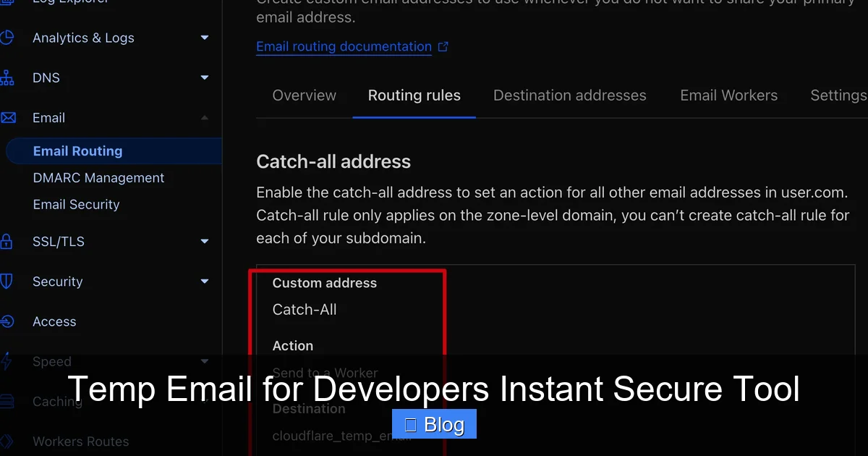Collapse the Email navigation section
The width and height of the screenshot is (868, 456).
tap(204, 117)
